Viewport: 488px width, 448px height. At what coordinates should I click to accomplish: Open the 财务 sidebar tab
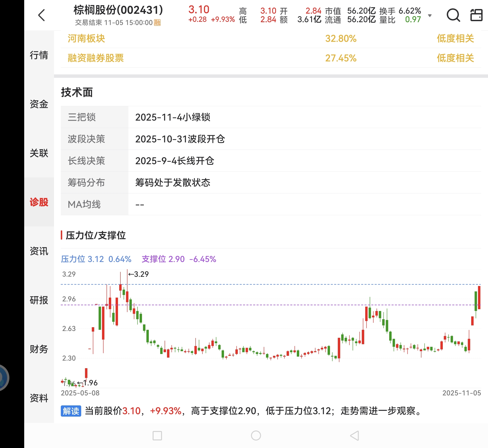pyautogui.click(x=39, y=349)
